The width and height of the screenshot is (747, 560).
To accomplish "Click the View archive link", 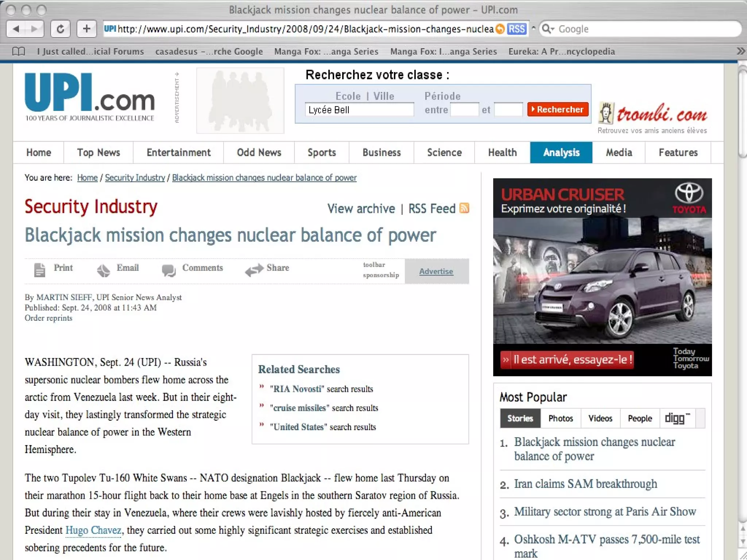I will (x=361, y=209).
